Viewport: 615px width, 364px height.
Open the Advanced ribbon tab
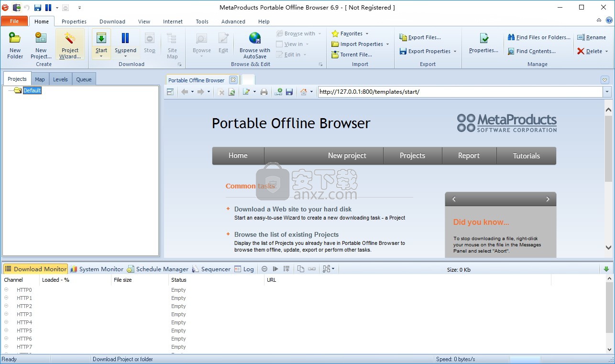pos(233,22)
